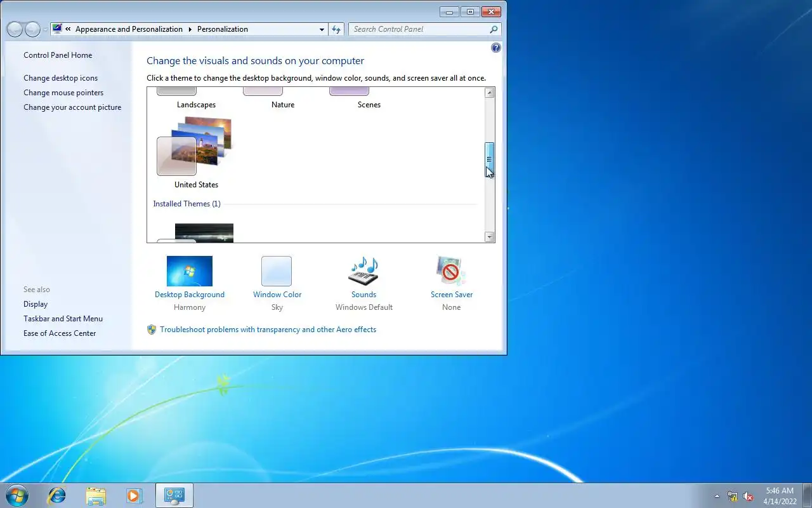The width and height of the screenshot is (812, 508).
Task: Open Control Panel Home link
Action: point(58,55)
